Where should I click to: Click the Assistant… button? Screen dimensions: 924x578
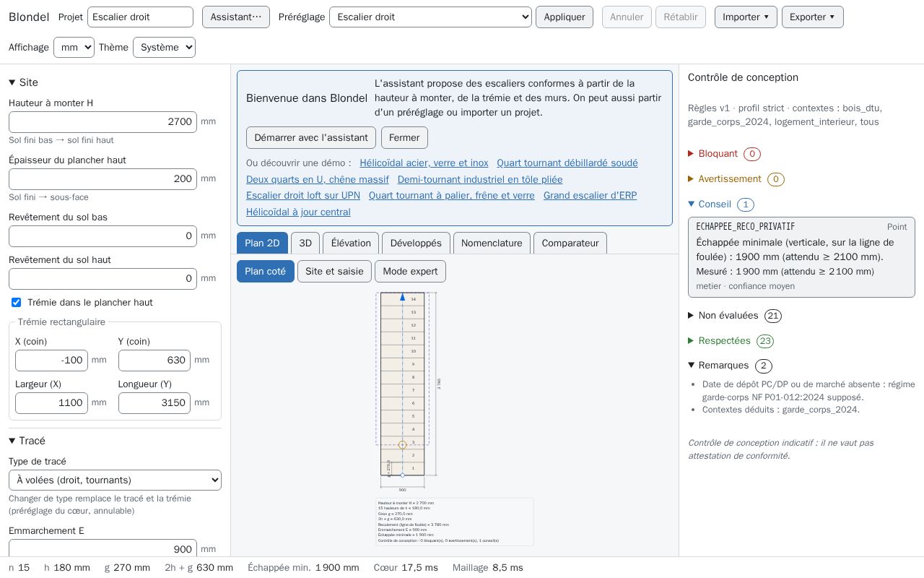[236, 17]
